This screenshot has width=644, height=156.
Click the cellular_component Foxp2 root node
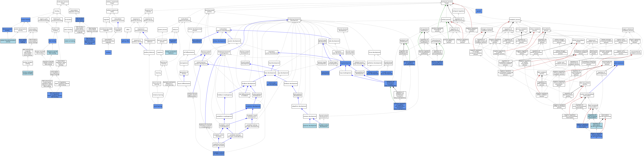point(112,2)
